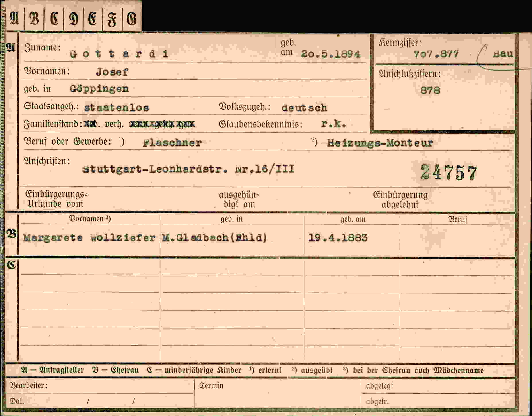This screenshot has height=416, width=532.
Task: Click the stamped number '24757'
Action: (x=449, y=172)
